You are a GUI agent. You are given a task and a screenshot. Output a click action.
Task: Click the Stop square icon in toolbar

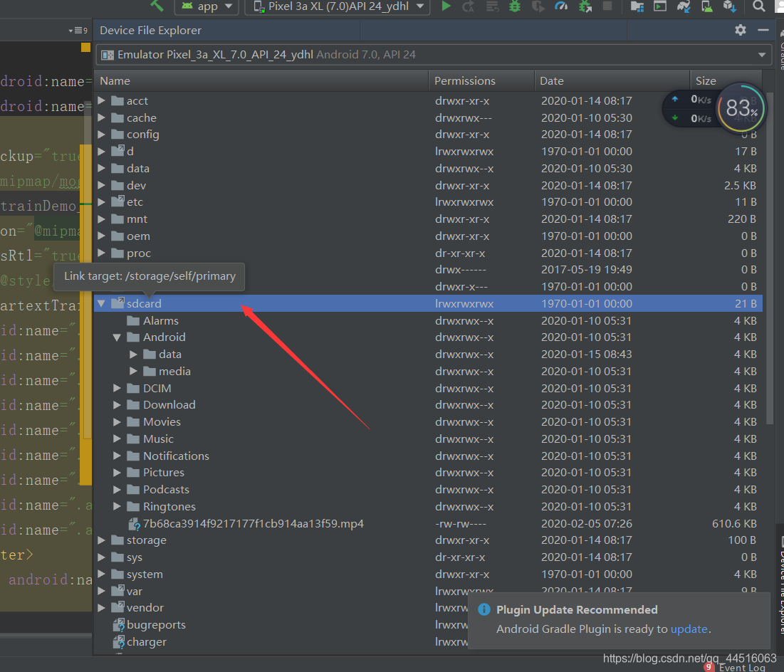607,6
